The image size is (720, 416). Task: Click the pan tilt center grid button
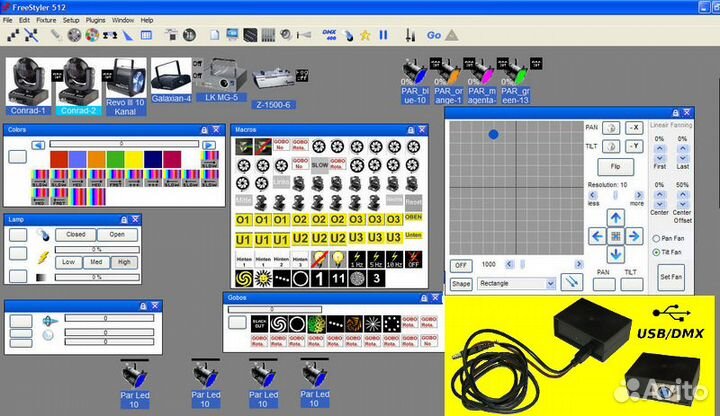click(616, 236)
